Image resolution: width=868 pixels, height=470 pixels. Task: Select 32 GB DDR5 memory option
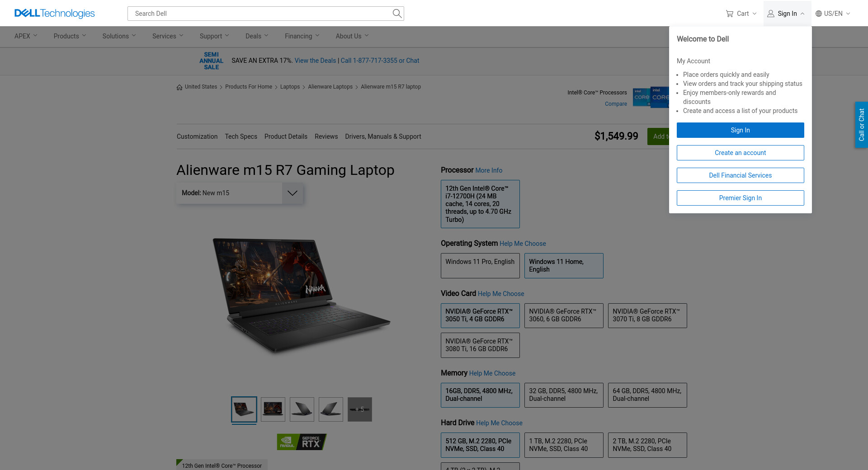(563, 395)
